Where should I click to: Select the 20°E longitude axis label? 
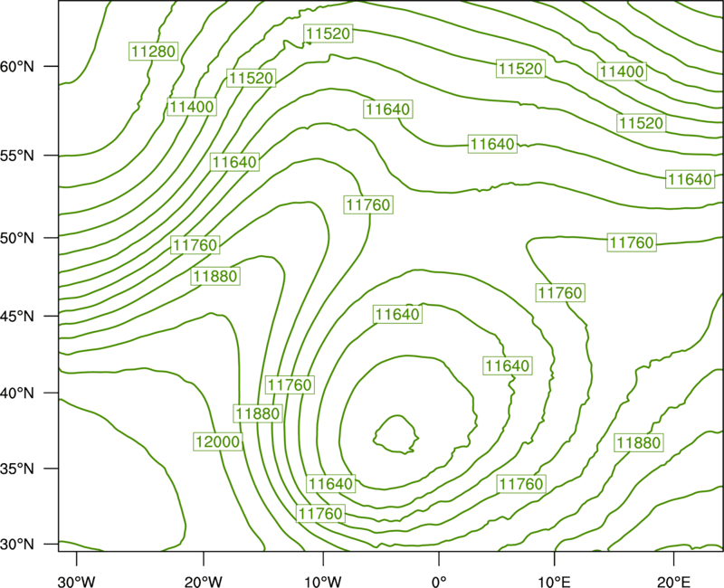[x=673, y=582]
